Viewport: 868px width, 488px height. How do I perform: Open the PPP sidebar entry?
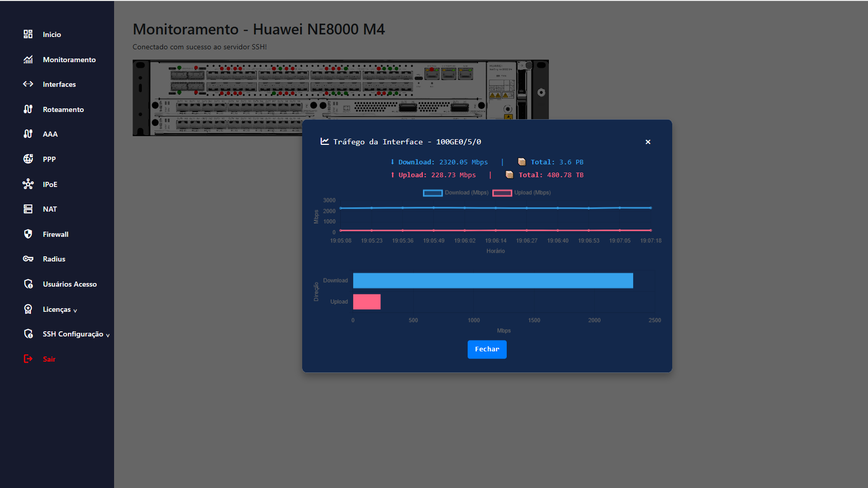click(x=49, y=159)
